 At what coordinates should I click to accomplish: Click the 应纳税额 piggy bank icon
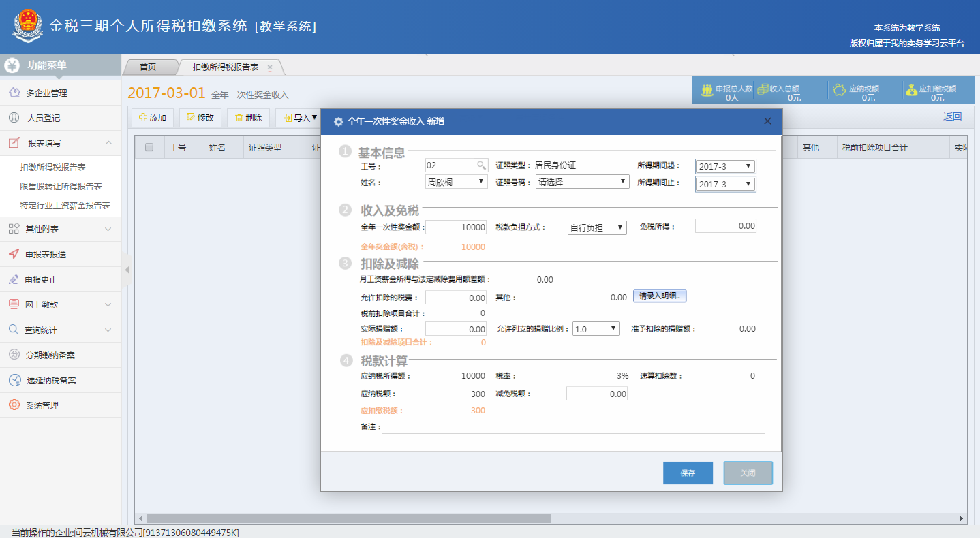click(840, 89)
